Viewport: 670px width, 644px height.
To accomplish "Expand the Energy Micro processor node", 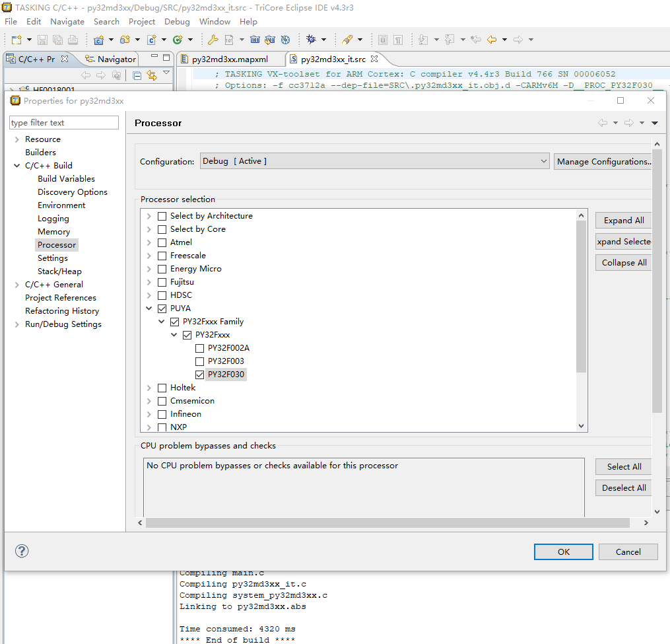I will pyautogui.click(x=149, y=269).
